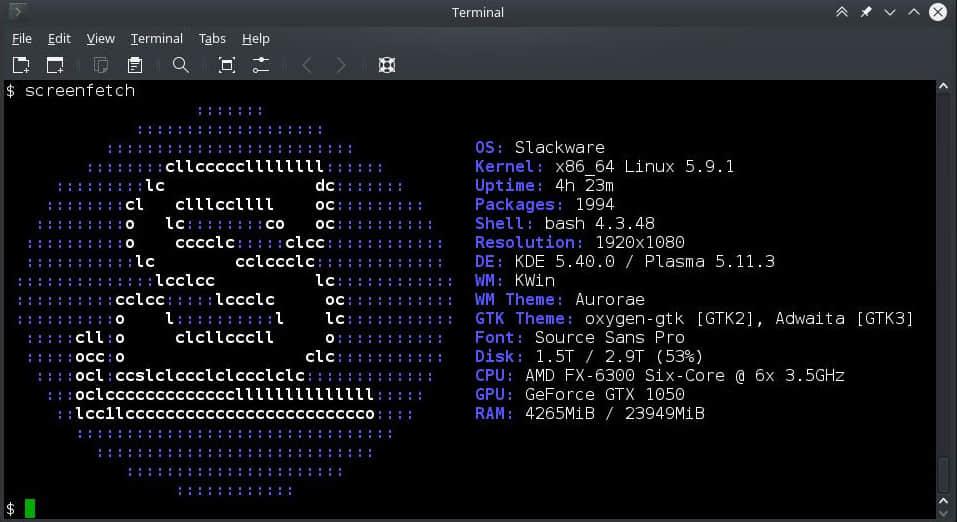
Task: Open the Terminal menu
Action: click(x=156, y=38)
